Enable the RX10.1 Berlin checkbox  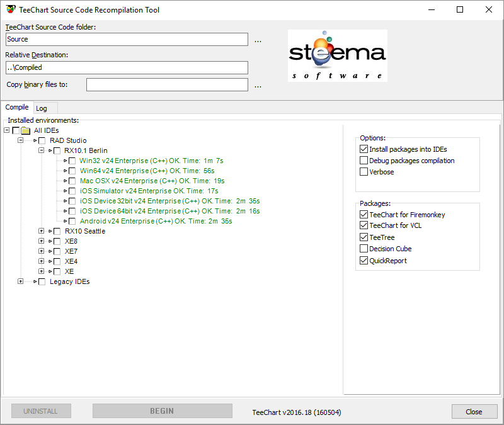57,150
